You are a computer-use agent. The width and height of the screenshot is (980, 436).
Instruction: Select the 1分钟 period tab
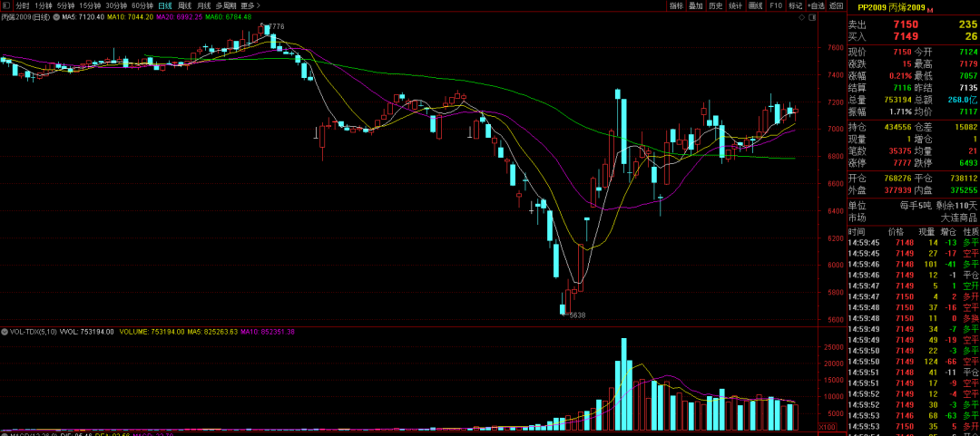click(44, 5)
